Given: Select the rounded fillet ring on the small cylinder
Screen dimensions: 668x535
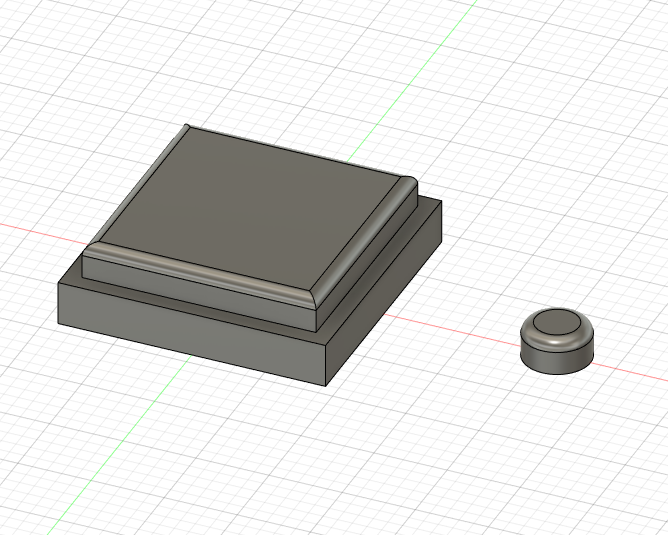Looking at the screenshot, I should pyautogui.click(x=556, y=342).
